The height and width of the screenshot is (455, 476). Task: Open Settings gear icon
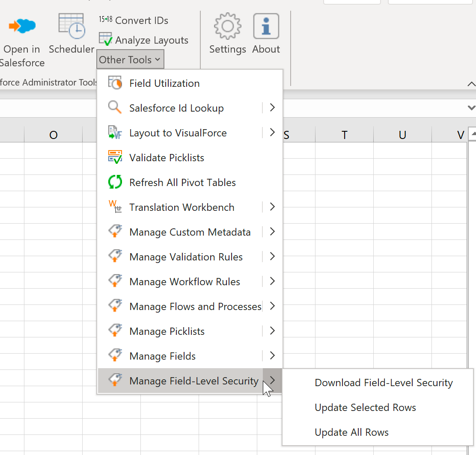click(x=227, y=27)
